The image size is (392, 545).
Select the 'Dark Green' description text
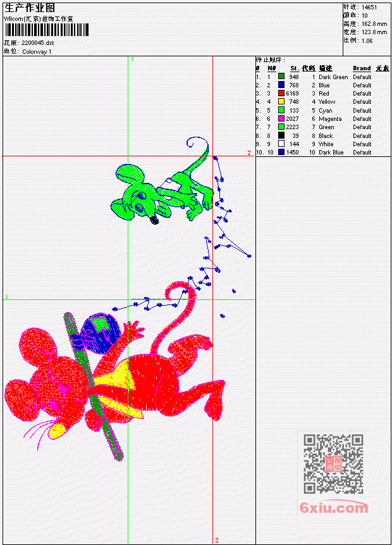point(333,77)
